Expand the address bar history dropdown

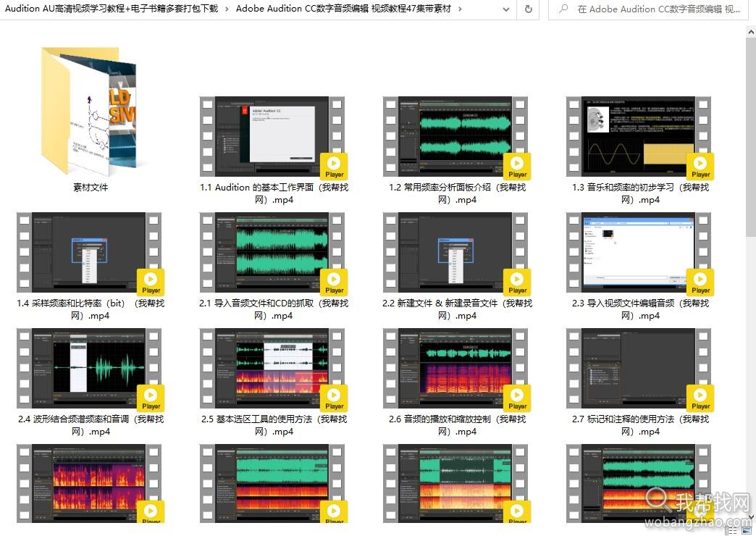point(505,9)
